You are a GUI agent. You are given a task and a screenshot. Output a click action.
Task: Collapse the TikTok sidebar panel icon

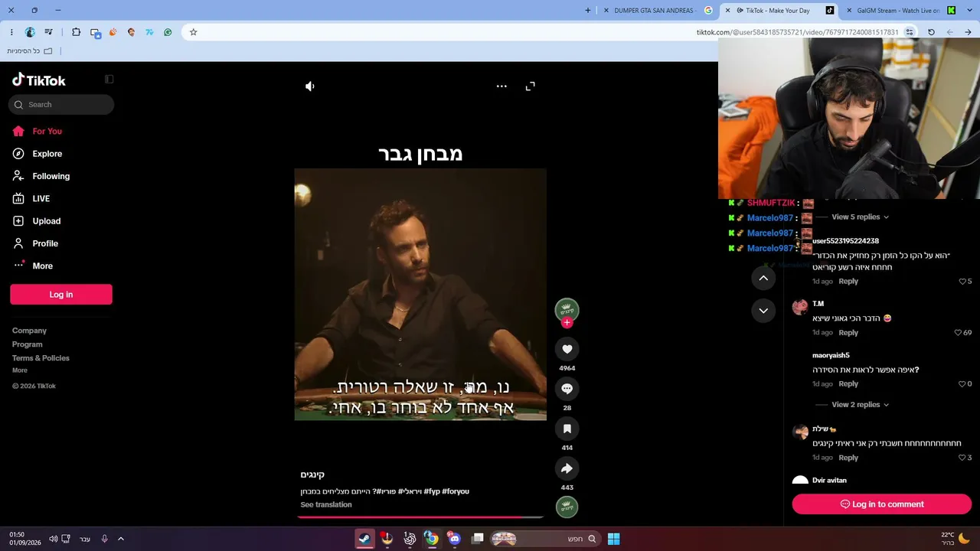tap(109, 80)
